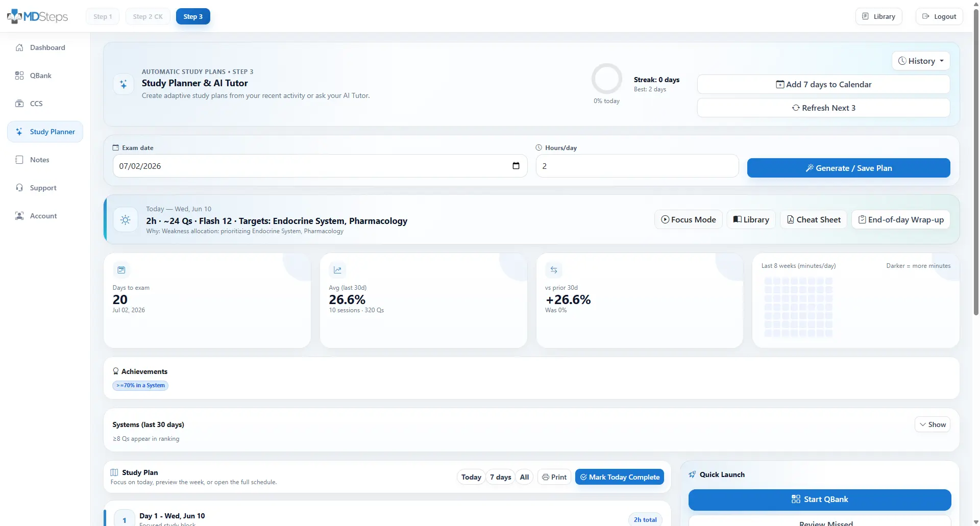Screen dimensions: 980x526
Task: Select Today view in Study Plan
Action: coord(471,477)
